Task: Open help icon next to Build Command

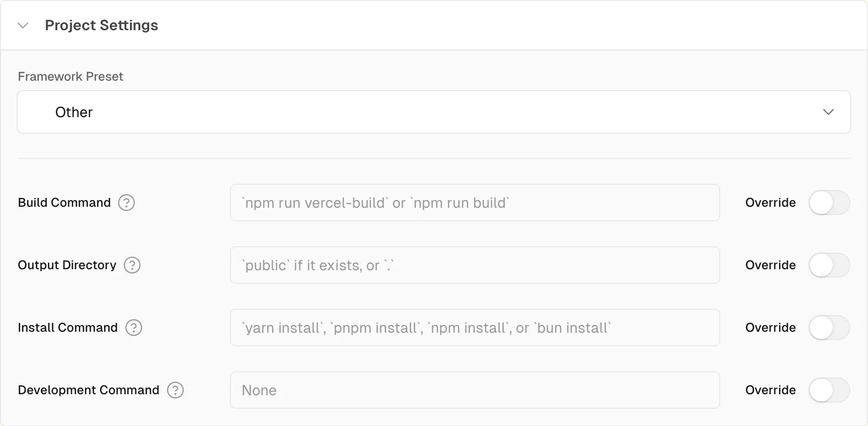Action: [126, 203]
